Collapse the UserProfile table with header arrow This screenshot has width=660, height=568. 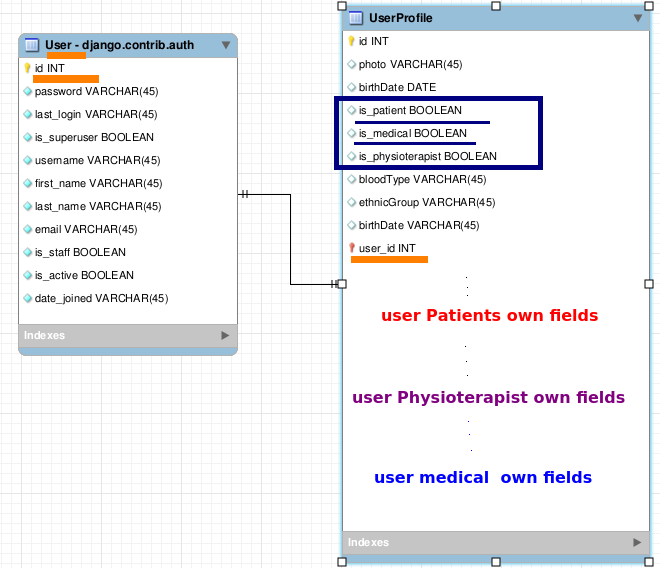(638, 18)
